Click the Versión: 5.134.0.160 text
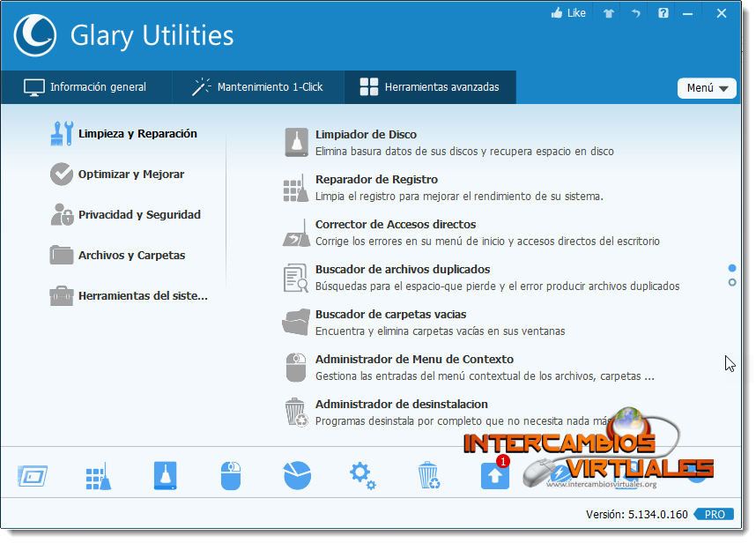The width and height of the screenshot is (756, 543). pyautogui.click(x=636, y=515)
